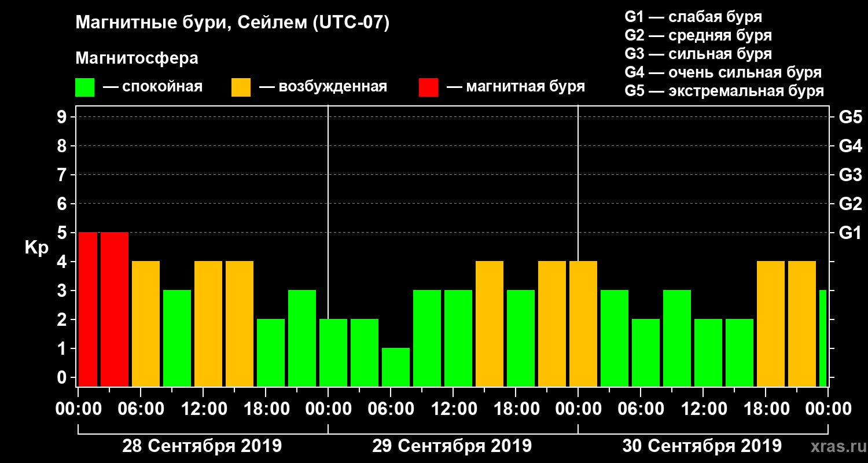Click the green Kp 2 bar at 06:00 on 30 September
Image resolution: width=868 pixels, height=463 pixels.
point(646,352)
